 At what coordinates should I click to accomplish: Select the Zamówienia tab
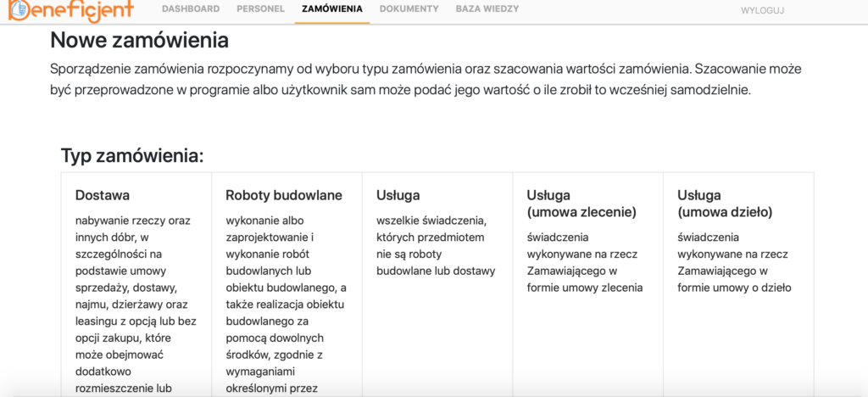[331, 9]
